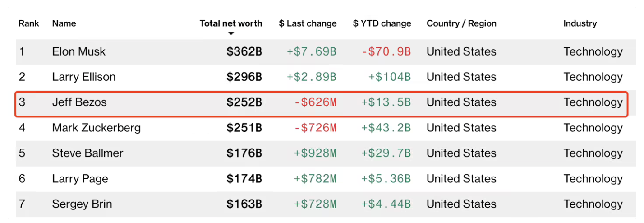Sort by Country / Region header
This screenshot has width=644, height=223.
(x=461, y=23)
